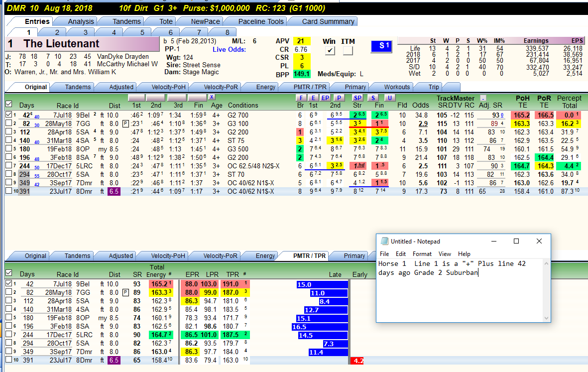
Task: Click the blue S 1 button
Action: 381,46
